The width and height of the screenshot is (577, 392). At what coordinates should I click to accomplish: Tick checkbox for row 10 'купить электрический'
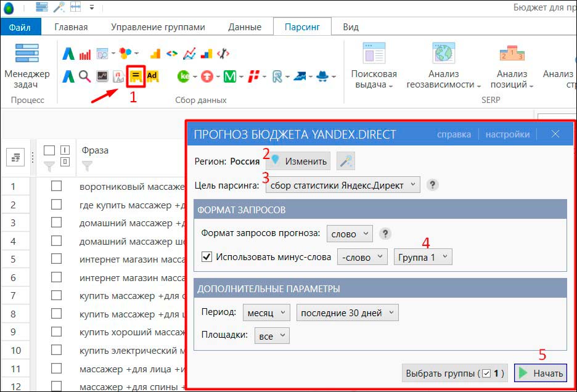56,349
